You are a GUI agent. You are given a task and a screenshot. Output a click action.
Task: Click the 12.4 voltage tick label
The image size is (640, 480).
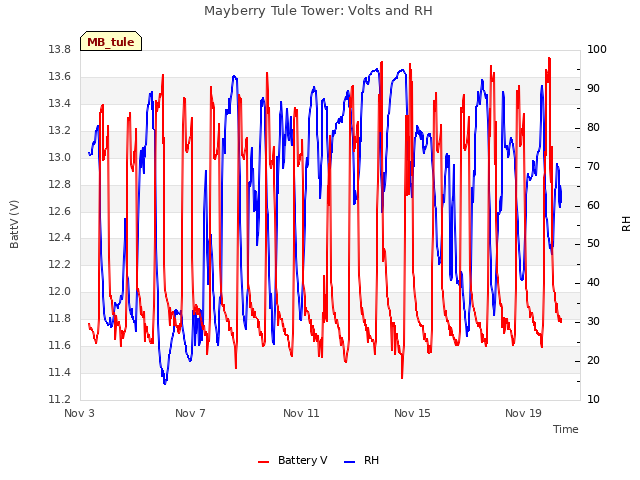click(60, 238)
